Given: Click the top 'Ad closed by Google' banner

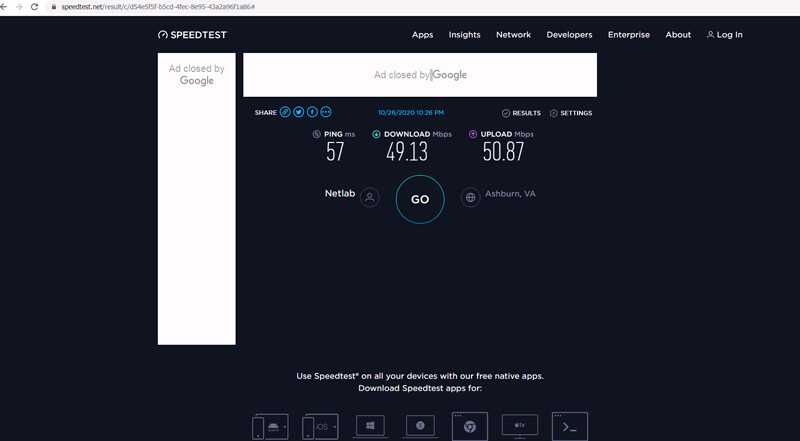Looking at the screenshot, I should pyautogui.click(x=420, y=75).
